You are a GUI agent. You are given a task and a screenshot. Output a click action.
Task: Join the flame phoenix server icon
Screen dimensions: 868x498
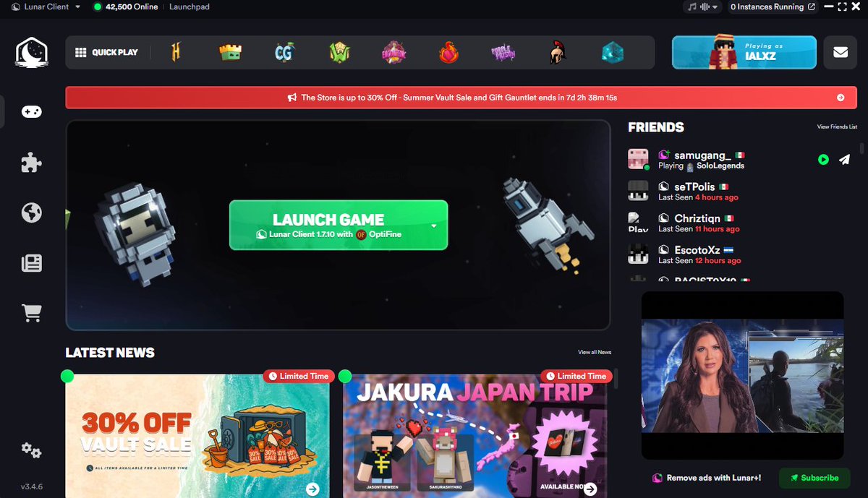(x=449, y=53)
